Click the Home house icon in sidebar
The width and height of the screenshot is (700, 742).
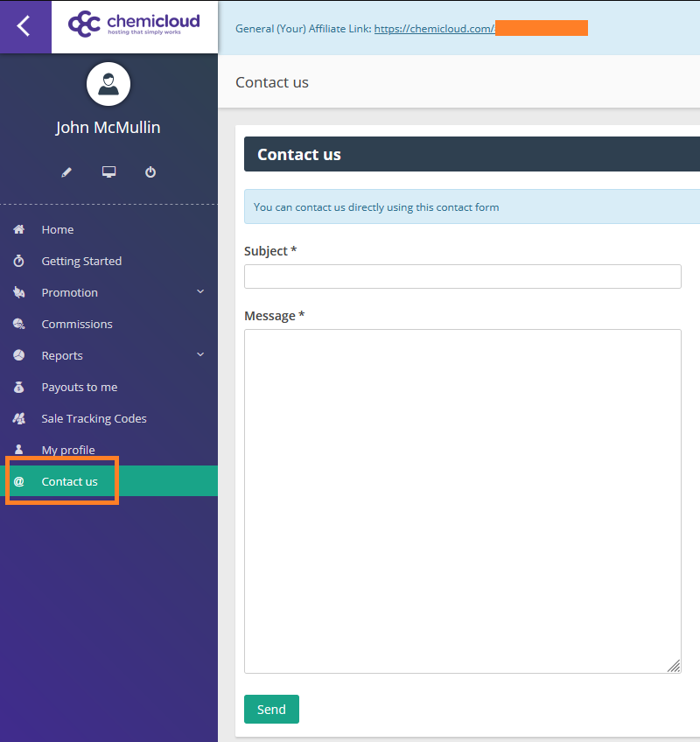click(x=18, y=229)
